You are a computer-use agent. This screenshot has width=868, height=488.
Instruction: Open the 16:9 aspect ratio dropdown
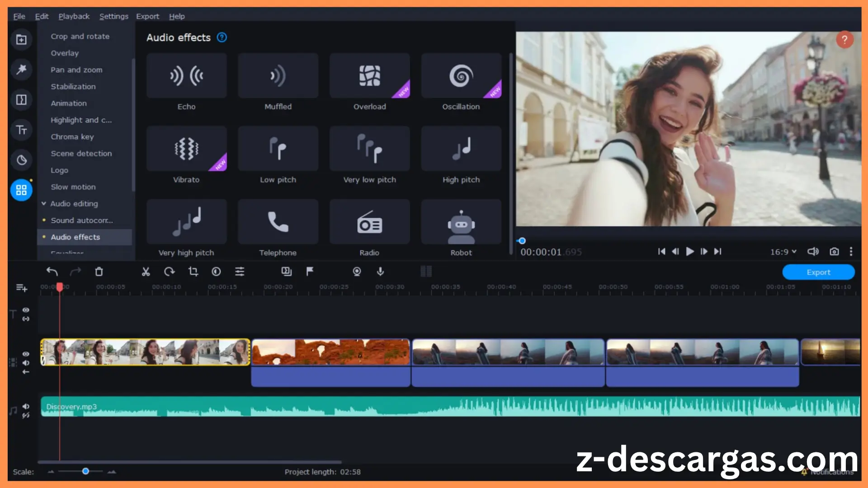(x=783, y=252)
